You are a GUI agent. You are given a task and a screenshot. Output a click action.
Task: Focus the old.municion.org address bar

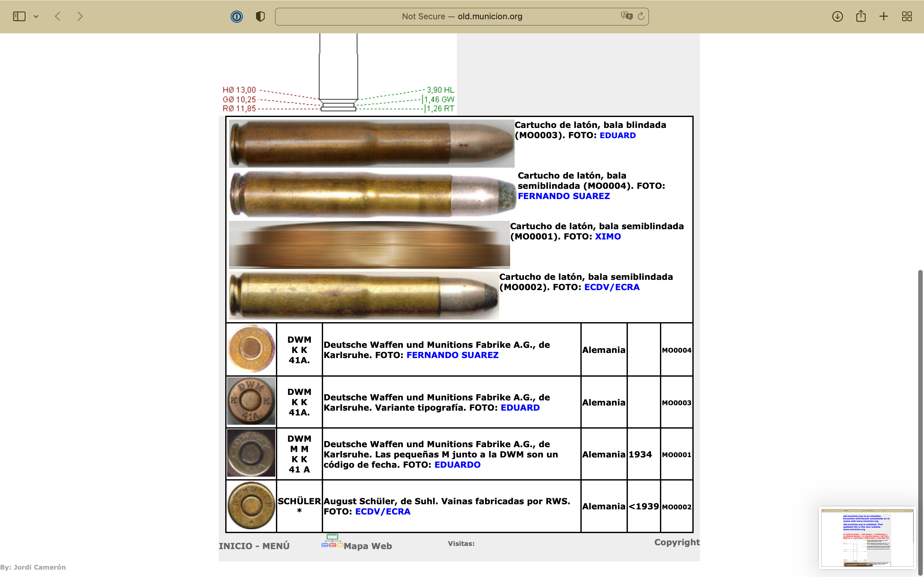pyautogui.click(x=461, y=16)
